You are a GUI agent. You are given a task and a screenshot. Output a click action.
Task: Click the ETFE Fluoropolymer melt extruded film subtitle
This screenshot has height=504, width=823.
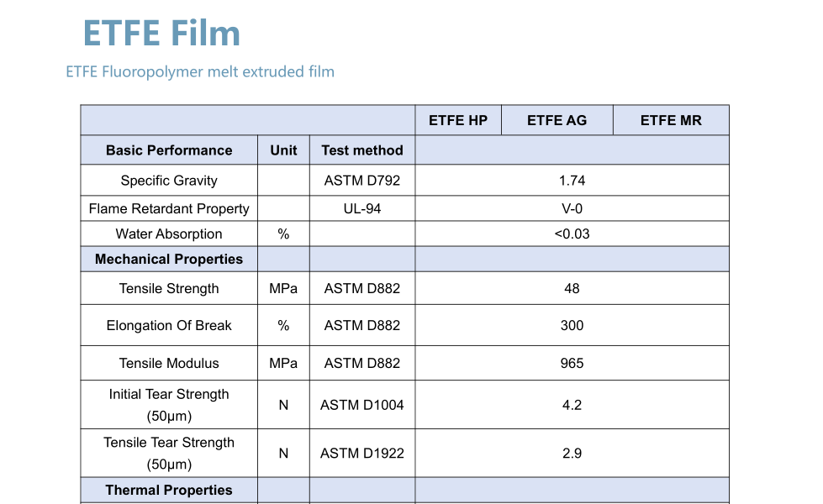coord(200,72)
